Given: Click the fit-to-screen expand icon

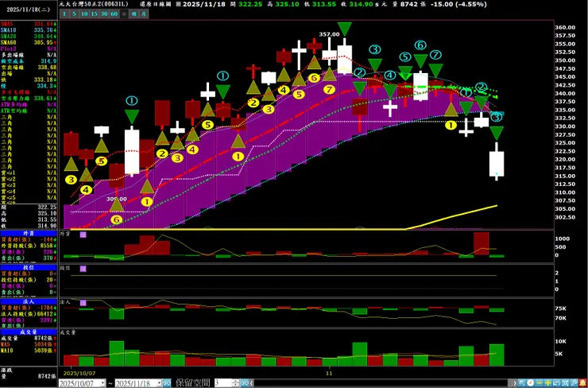Looking at the screenshot, I should click(x=565, y=383).
